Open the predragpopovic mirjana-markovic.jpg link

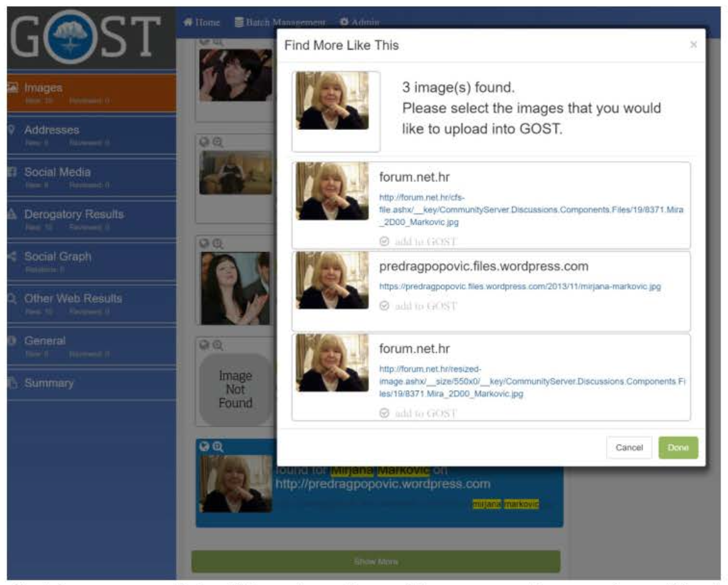point(520,286)
